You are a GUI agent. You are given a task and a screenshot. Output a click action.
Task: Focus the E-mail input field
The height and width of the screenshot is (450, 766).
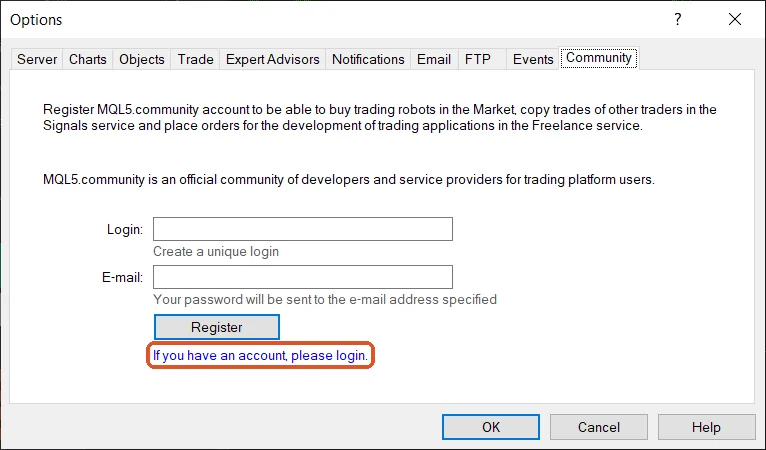303,277
